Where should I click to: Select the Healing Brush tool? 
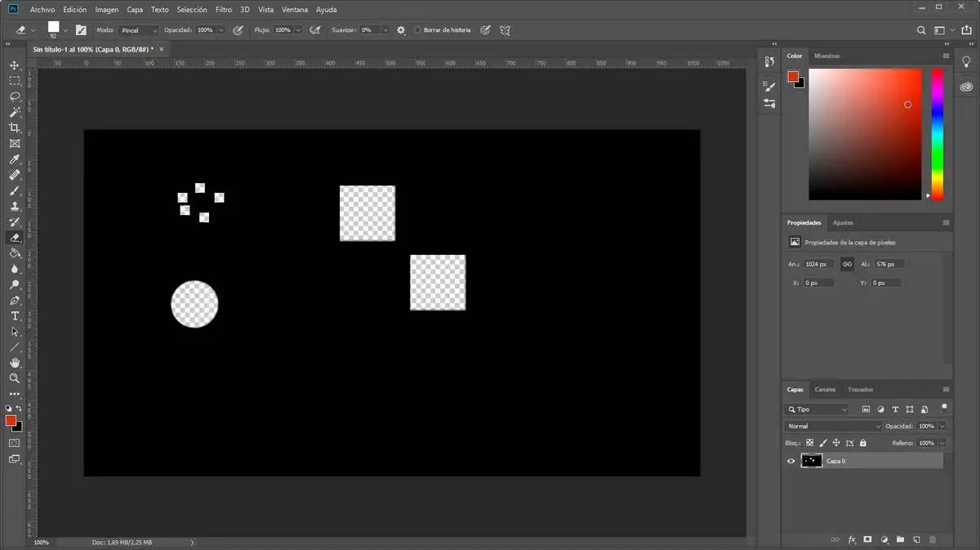(x=14, y=175)
